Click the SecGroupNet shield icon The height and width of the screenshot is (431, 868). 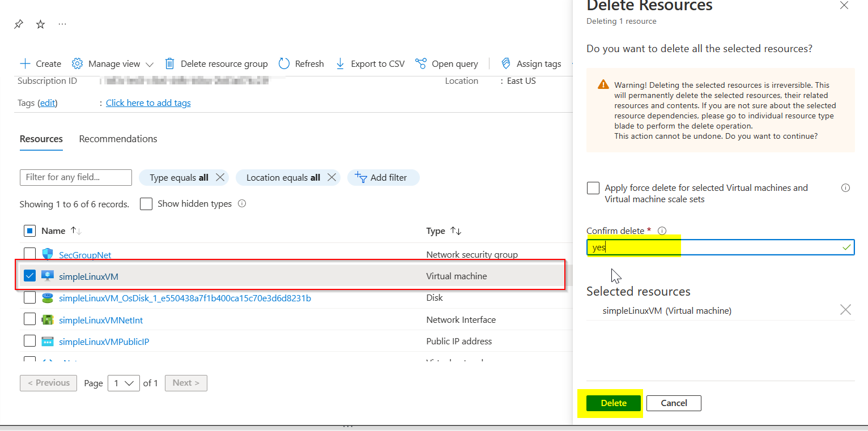48,254
